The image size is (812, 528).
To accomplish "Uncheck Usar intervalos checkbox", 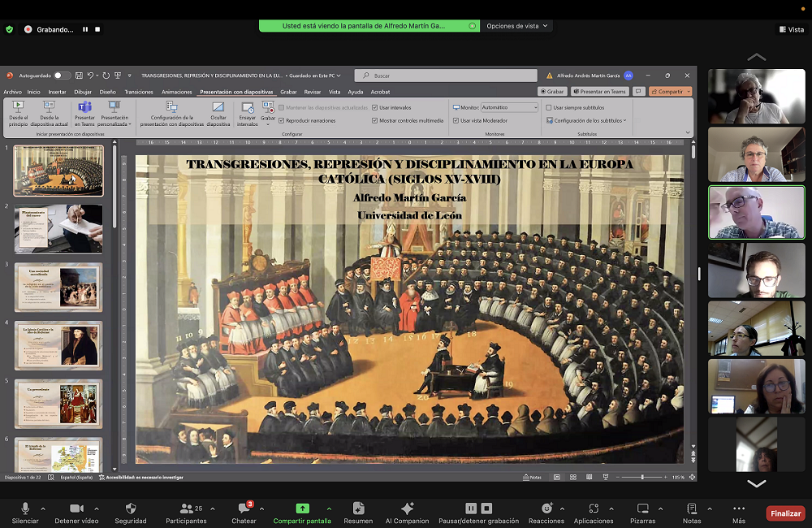I will click(374, 108).
